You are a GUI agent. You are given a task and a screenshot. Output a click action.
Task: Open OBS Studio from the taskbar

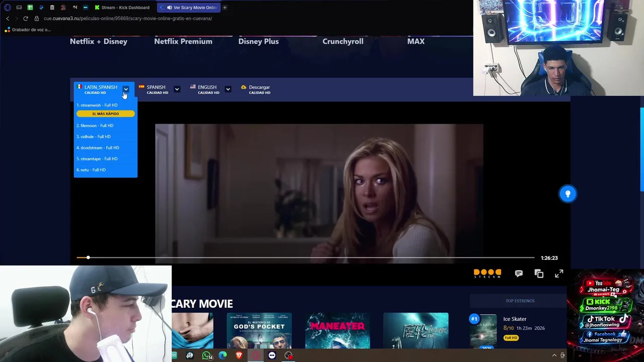click(288, 355)
